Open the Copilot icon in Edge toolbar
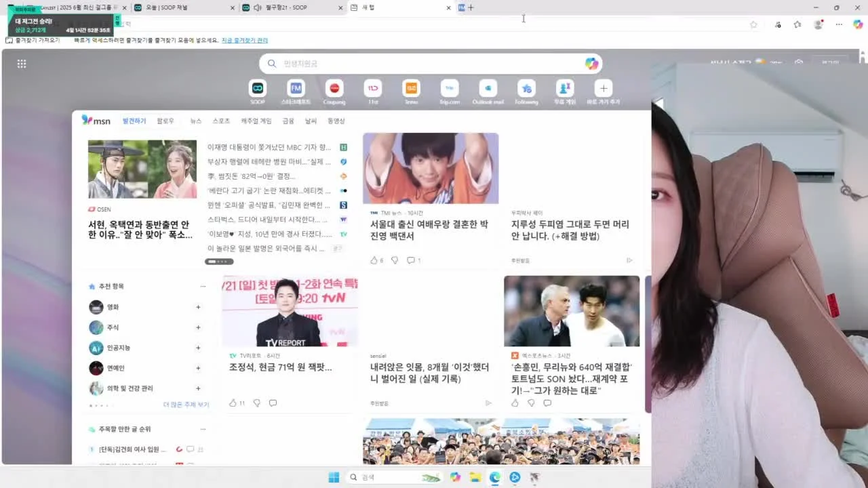 coord(858,24)
